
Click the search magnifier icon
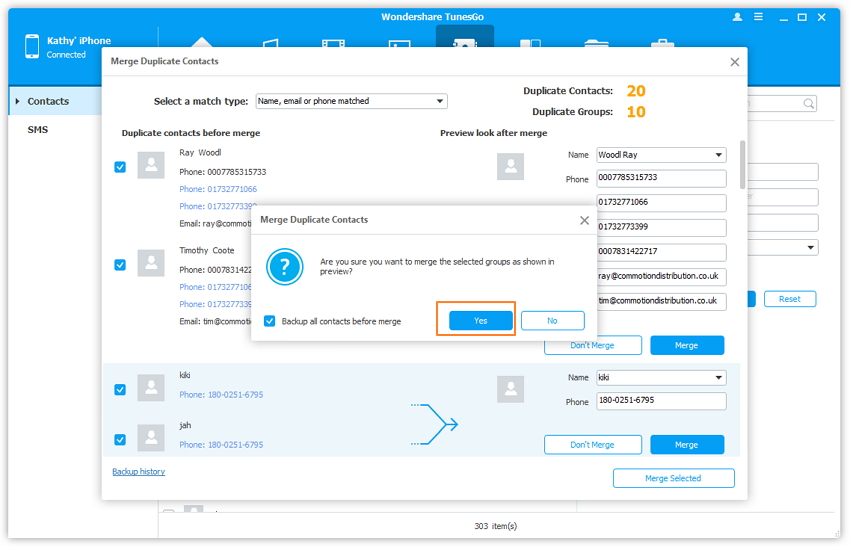[x=808, y=103]
